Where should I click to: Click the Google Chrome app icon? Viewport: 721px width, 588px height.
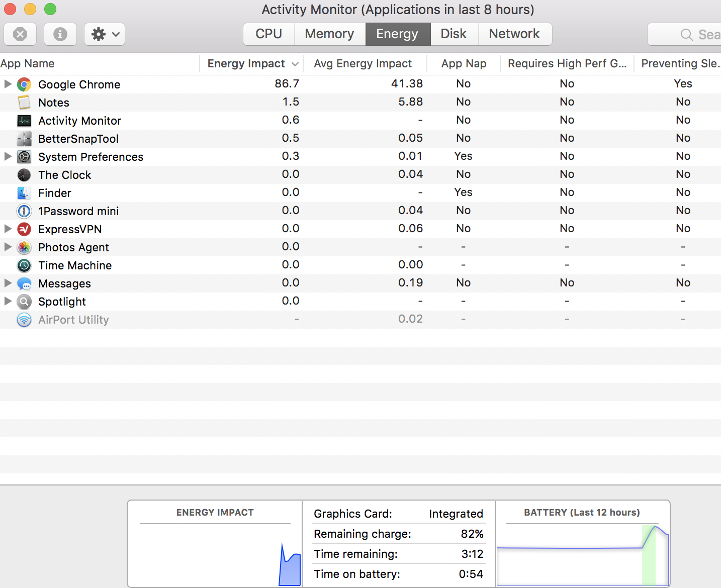point(24,84)
